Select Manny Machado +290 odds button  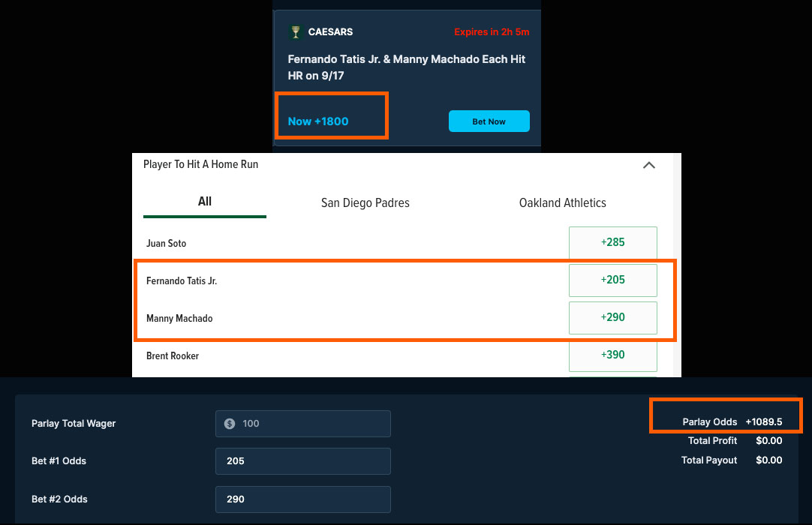coord(612,317)
